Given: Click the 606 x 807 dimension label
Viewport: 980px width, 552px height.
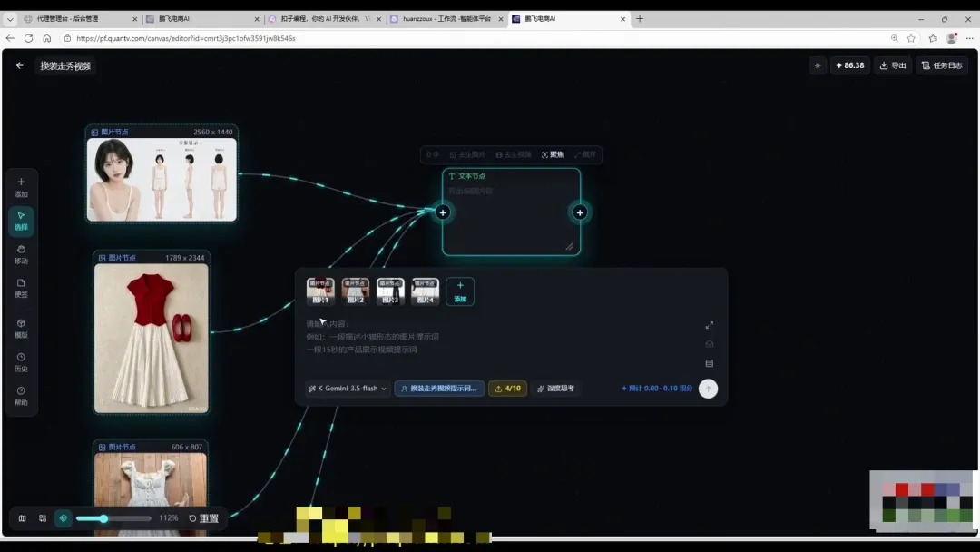Looking at the screenshot, I should point(186,447).
